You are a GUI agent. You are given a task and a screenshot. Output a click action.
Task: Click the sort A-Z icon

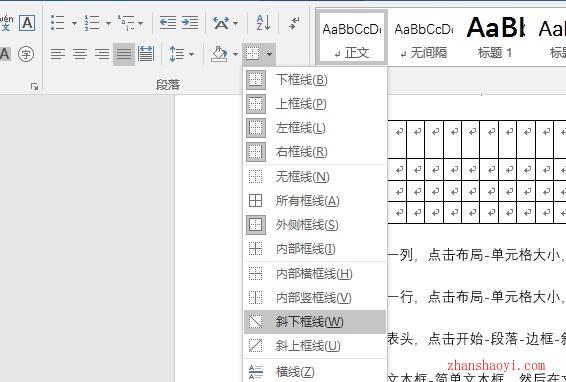pos(264,23)
